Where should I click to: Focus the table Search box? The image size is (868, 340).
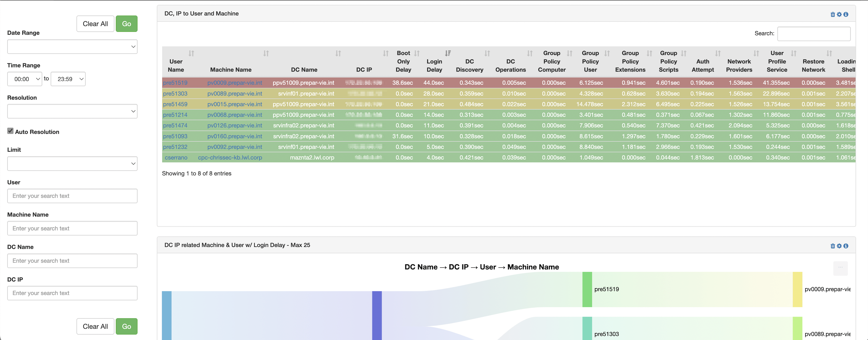click(814, 34)
